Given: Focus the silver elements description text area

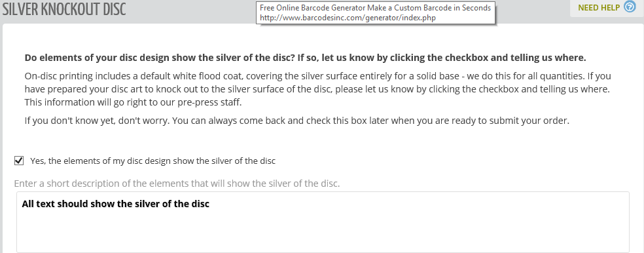Looking at the screenshot, I should pos(323,222).
